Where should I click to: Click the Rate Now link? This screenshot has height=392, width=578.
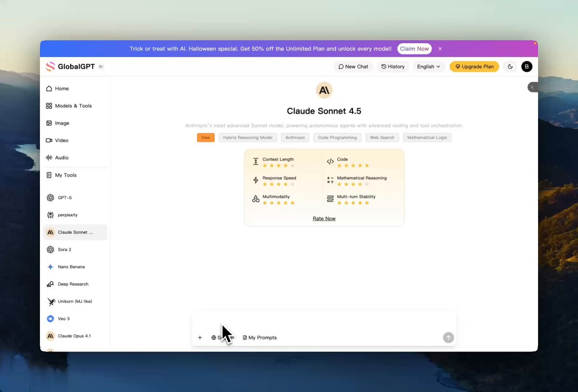pos(324,219)
